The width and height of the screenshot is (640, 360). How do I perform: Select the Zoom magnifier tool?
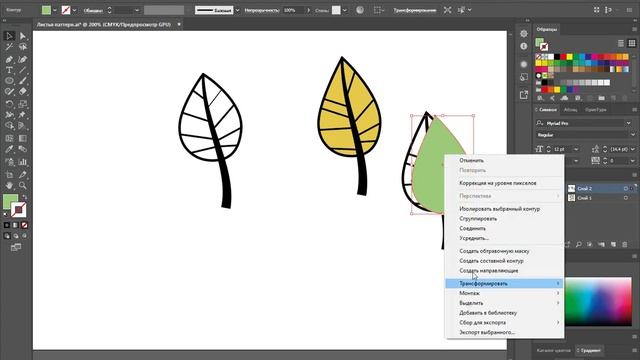pos(22,186)
